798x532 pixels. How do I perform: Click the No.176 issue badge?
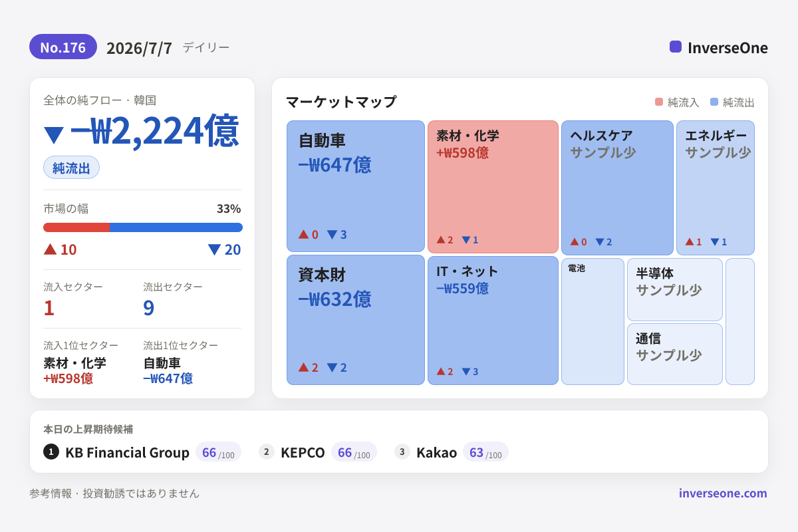[x=63, y=47]
